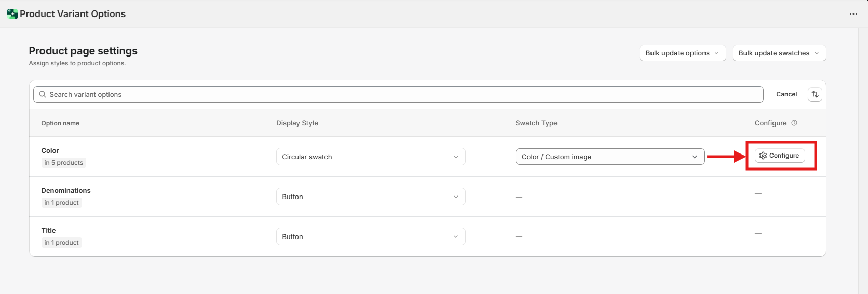
Task: Open the three-dot more actions menu
Action: [853, 14]
